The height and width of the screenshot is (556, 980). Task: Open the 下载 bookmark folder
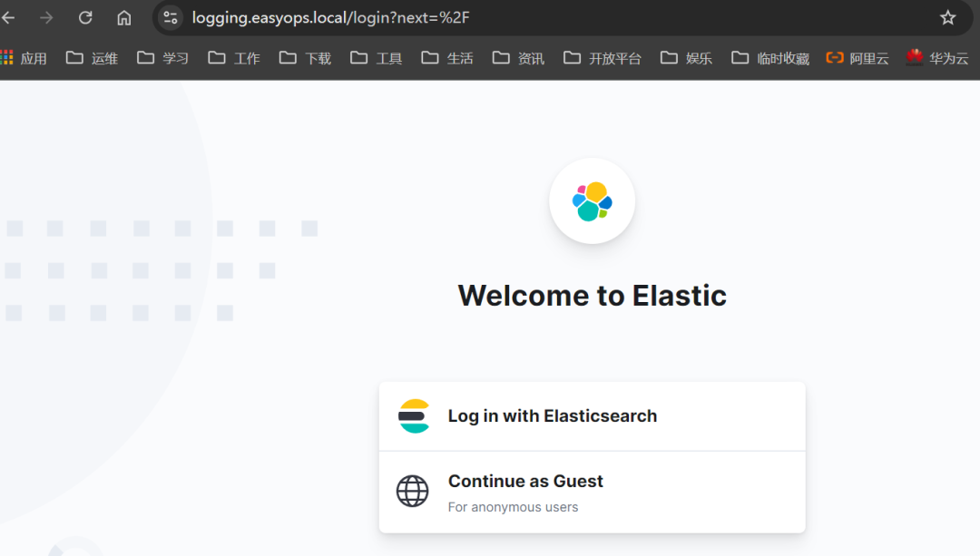tap(306, 58)
